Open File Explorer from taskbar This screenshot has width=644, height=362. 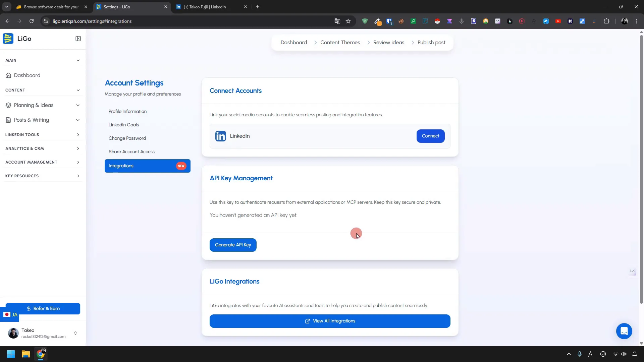point(26,354)
